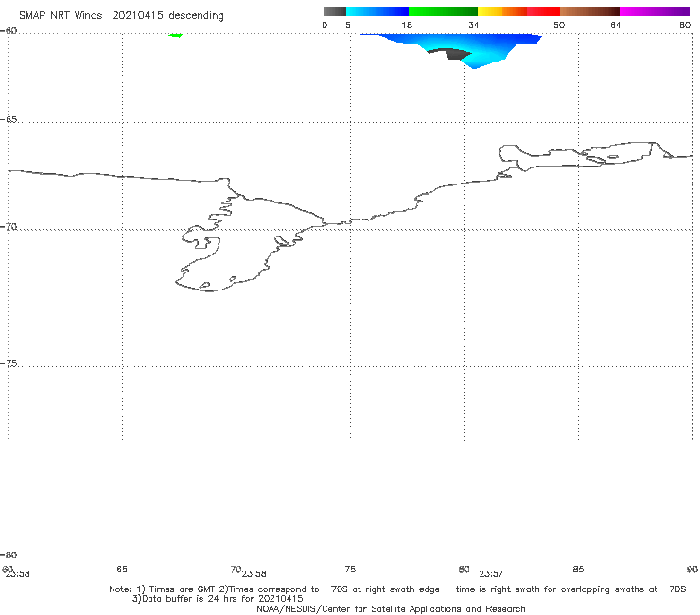Click the 'Note: 1) Times are GMT' line
The width and height of the screenshot is (700, 615).
[x=397, y=589]
